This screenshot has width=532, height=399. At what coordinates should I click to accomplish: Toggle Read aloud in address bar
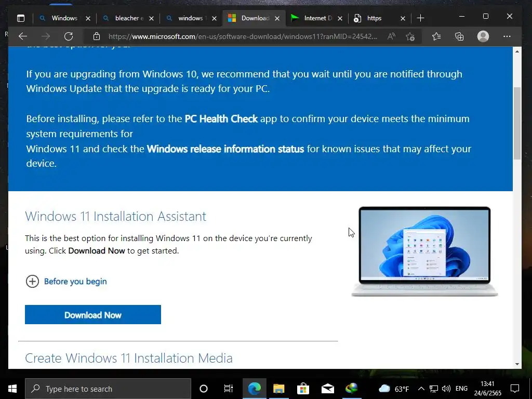(x=391, y=36)
